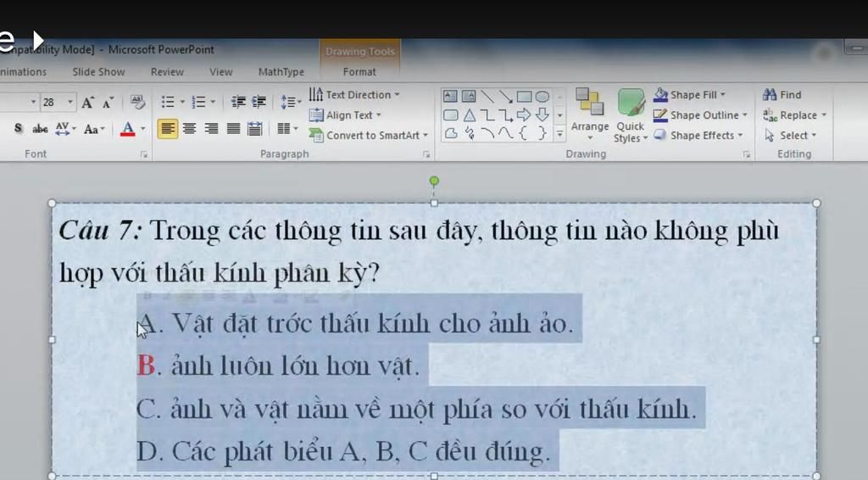Open the Font dialog launcher

point(144,154)
